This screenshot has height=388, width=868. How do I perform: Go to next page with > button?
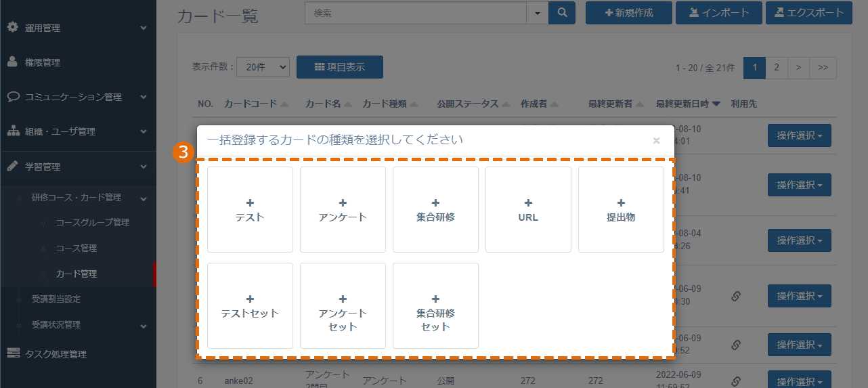click(x=799, y=68)
